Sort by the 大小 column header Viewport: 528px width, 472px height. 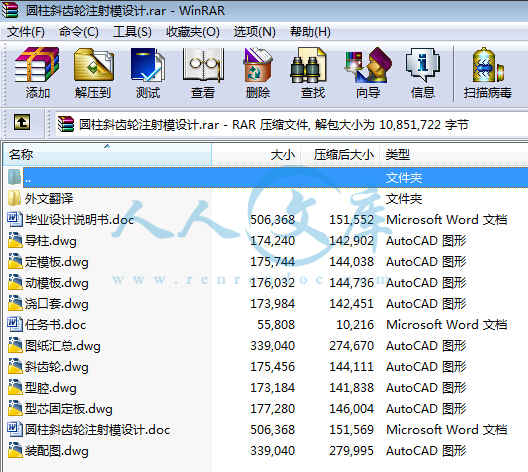pos(256,154)
